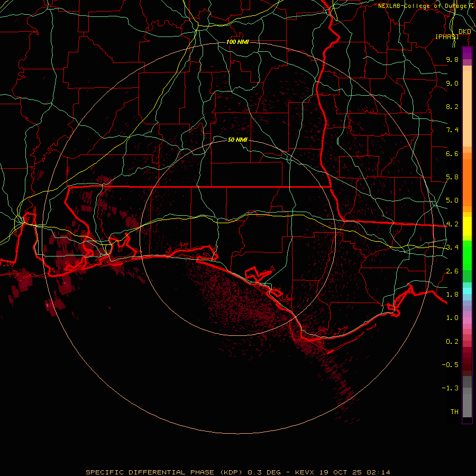Click the peach segment of the color scale
Viewport: 476px width, 476px height.
467,108
